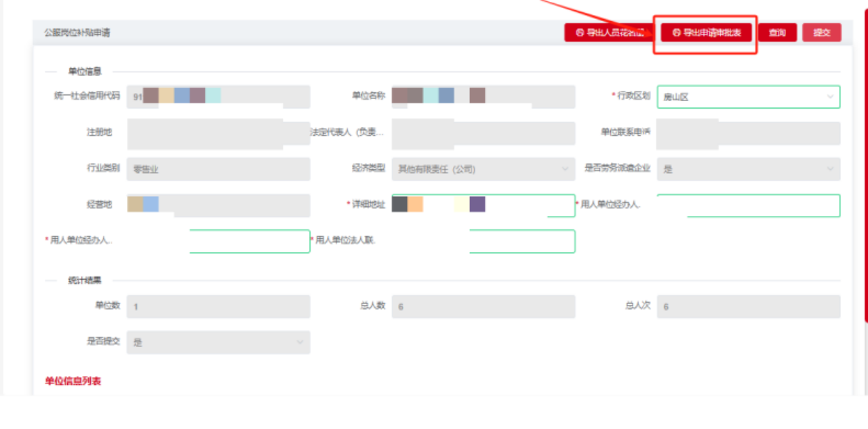
Task: Click the 统一社会信用代码 field
Action: (218, 97)
